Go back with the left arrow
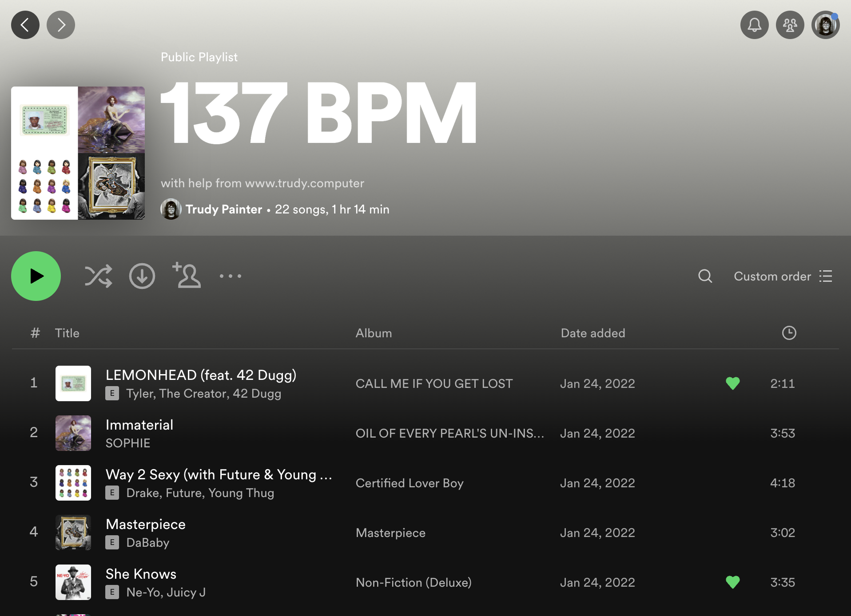The width and height of the screenshot is (851, 616). (25, 25)
